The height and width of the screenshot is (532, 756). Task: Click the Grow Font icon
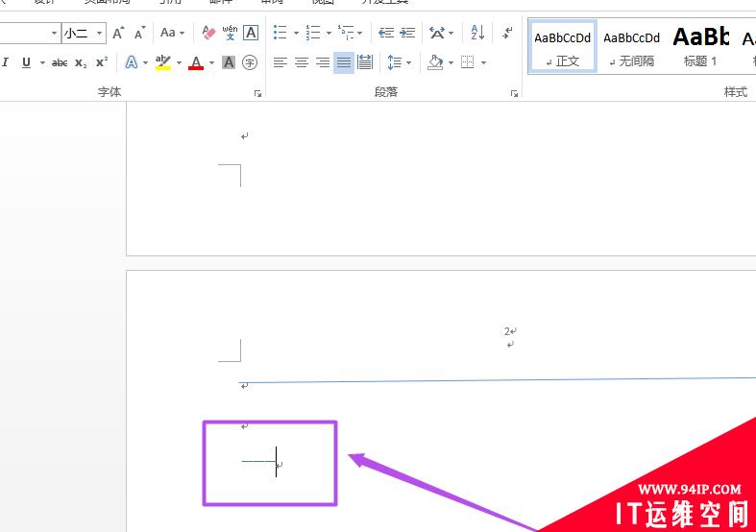(118, 33)
